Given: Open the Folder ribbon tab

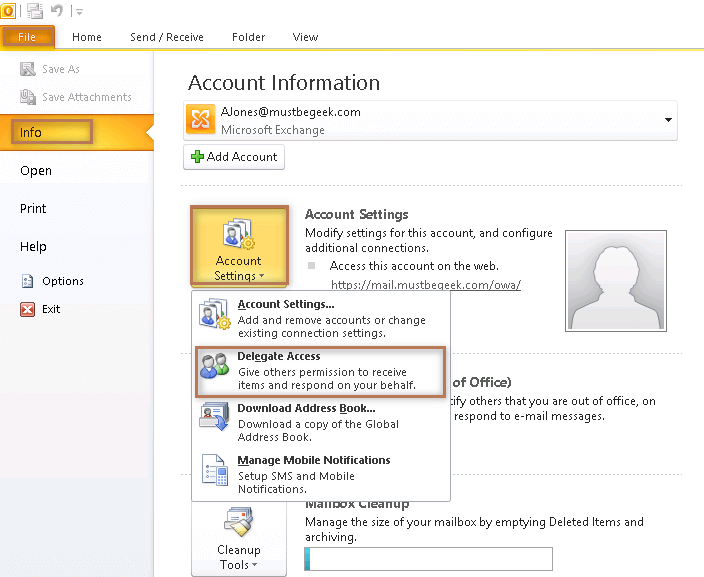Looking at the screenshot, I should pos(248,37).
